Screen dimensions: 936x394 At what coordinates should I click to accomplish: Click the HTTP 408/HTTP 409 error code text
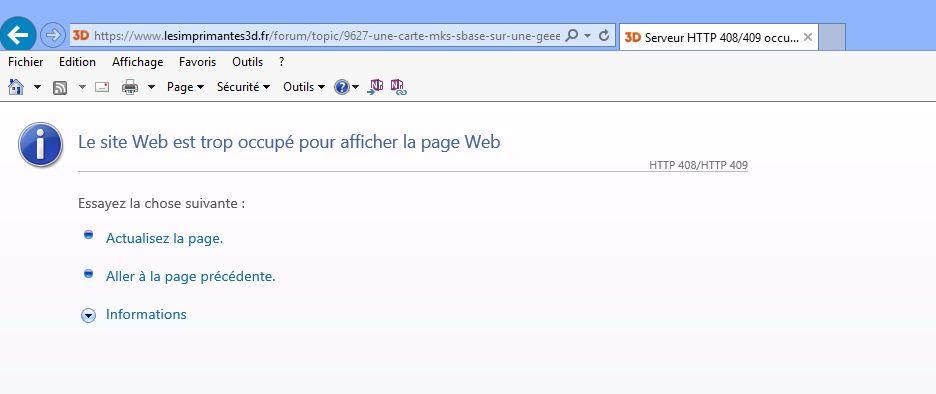698,165
